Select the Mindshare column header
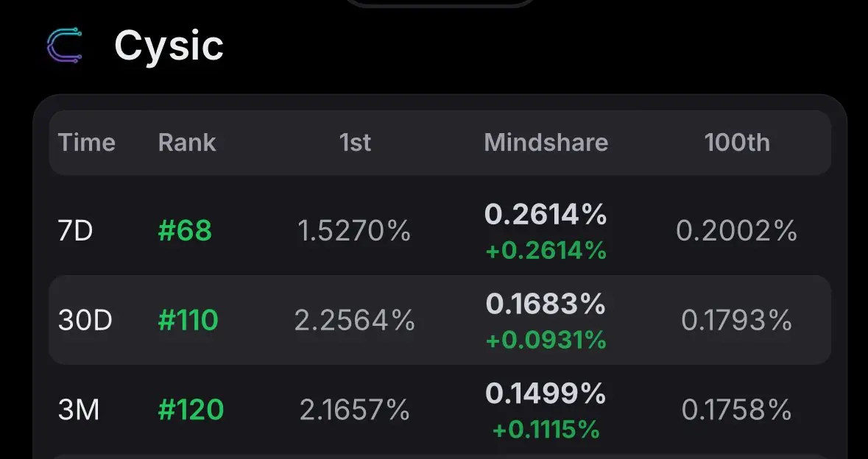Viewport: 868px width, 459px height. pos(546,143)
